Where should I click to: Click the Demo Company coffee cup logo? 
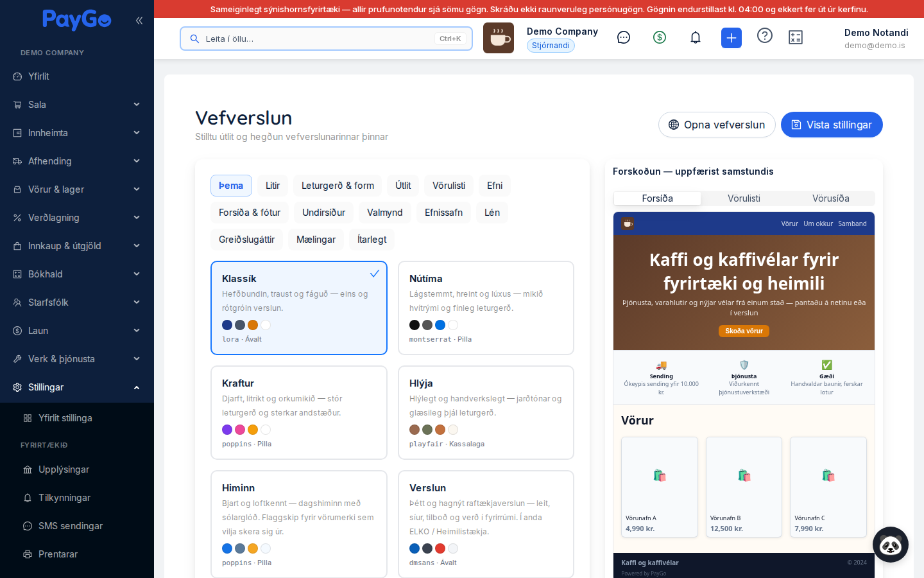[499, 38]
